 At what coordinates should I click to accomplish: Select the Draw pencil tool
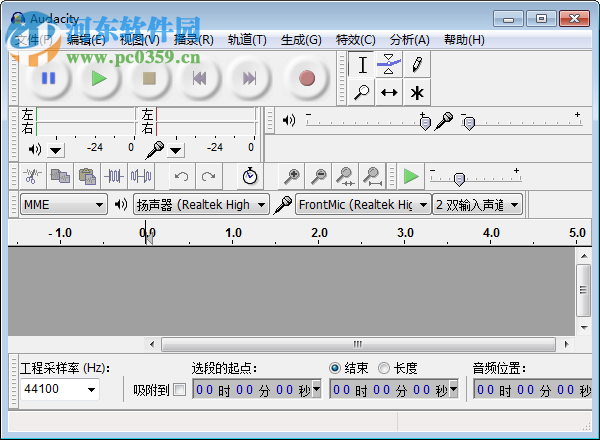(417, 64)
